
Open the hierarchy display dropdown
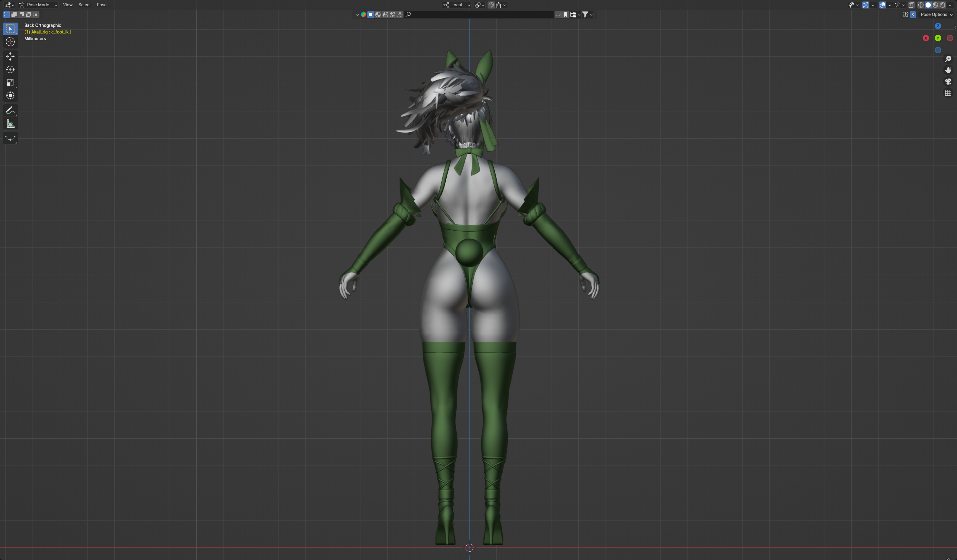(x=575, y=15)
